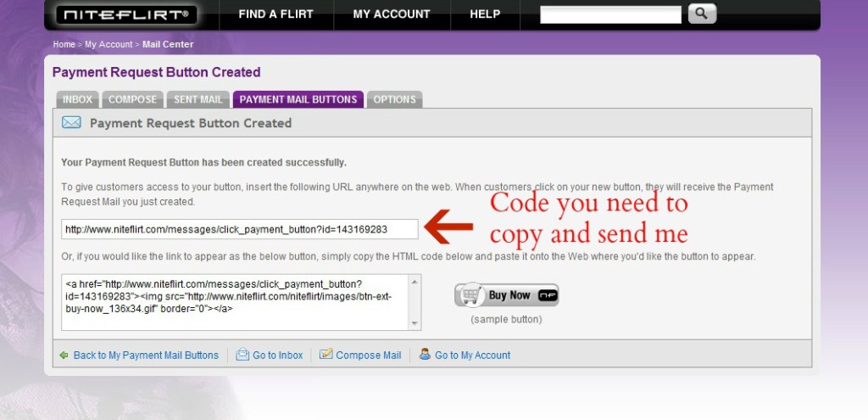Image resolution: width=868 pixels, height=420 pixels.
Task: Click the NiteFlirt logo
Action: 126,14
